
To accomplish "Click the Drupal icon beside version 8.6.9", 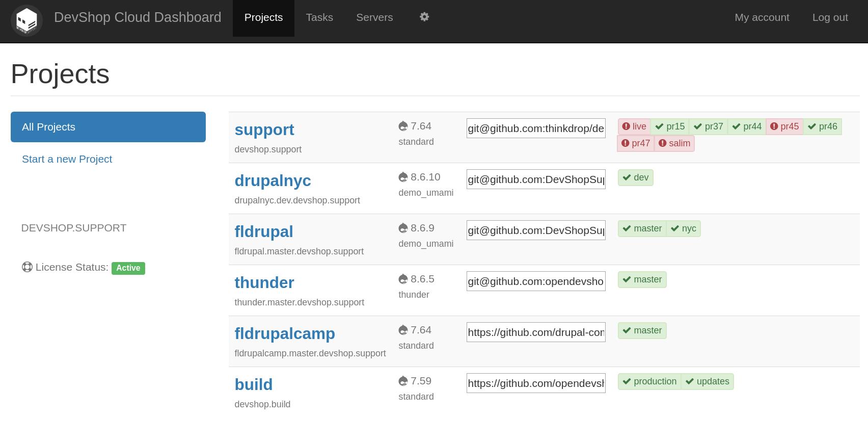I will (403, 228).
